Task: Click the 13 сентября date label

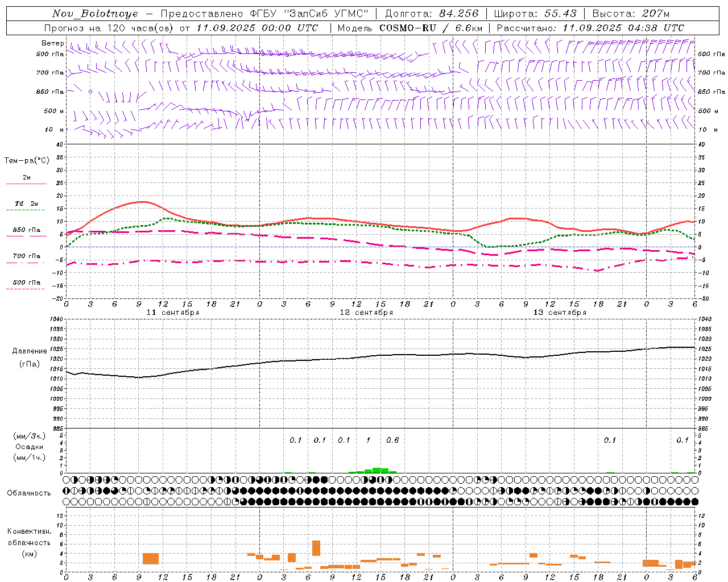Action: coord(560,313)
